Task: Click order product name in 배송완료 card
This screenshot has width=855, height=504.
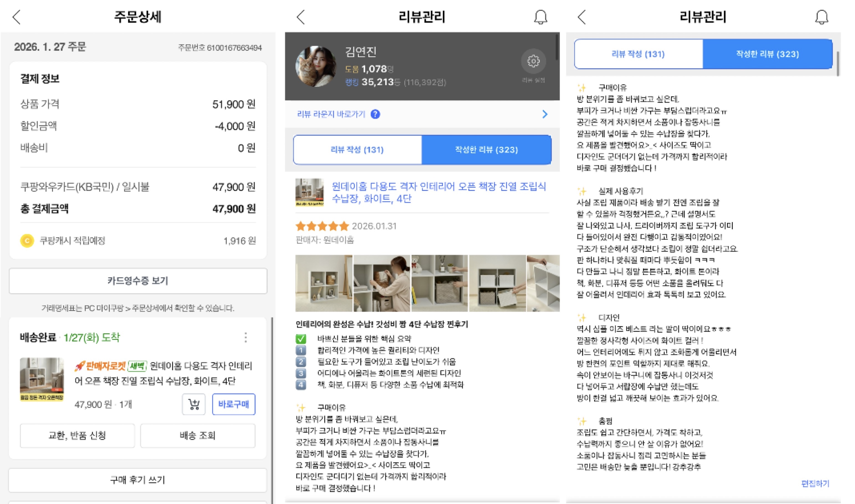Action: click(164, 373)
